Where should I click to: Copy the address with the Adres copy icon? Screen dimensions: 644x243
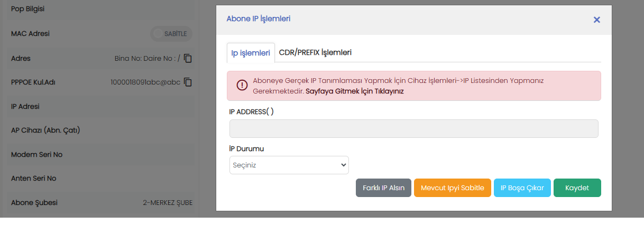point(188,58)
